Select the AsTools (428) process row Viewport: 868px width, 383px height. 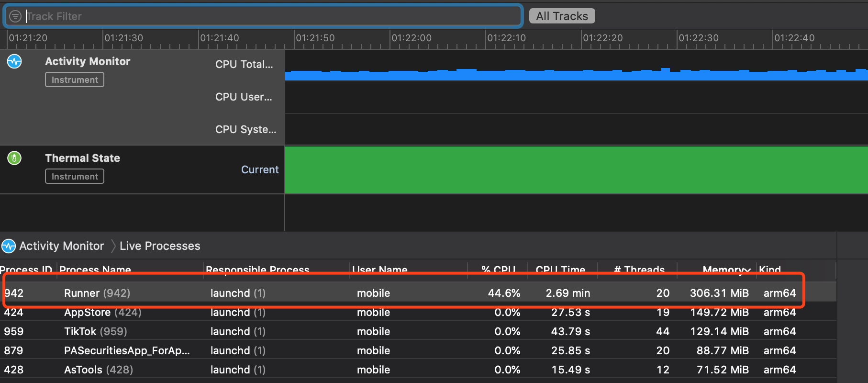click(418, 370)
